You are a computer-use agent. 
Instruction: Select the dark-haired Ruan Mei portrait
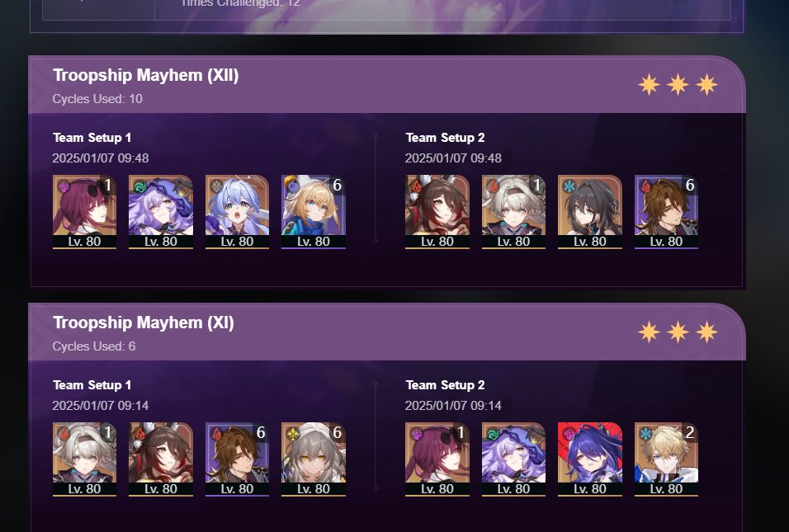point(590,212)
